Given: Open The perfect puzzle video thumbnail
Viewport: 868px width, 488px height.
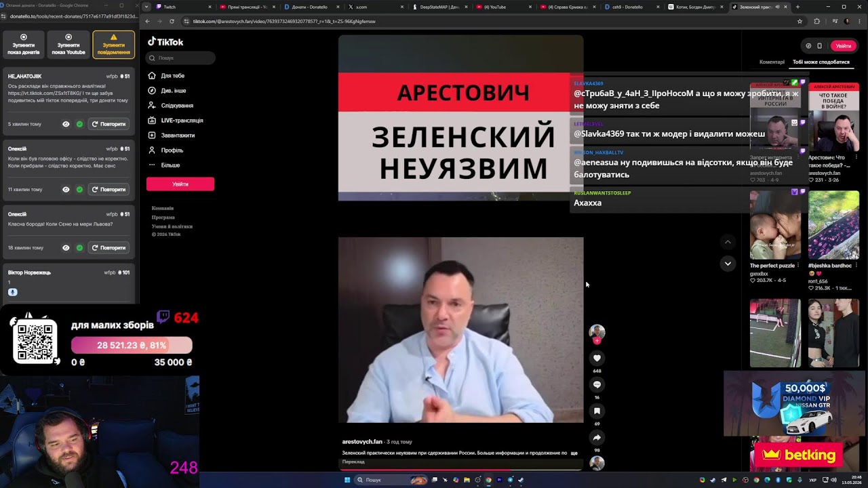Looking at the screenshot, I should click(775, 225).
